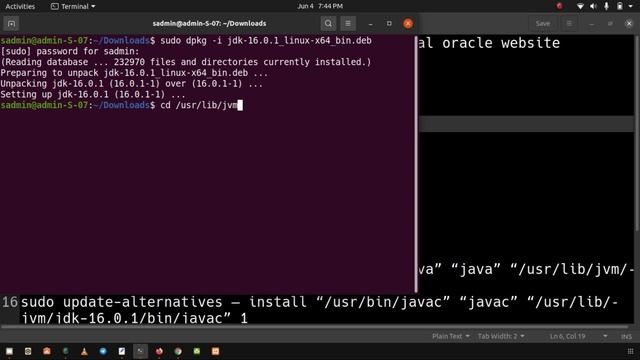640x360 pixels.
Task: Click the terminal search icon
Action: pos(328,24)
